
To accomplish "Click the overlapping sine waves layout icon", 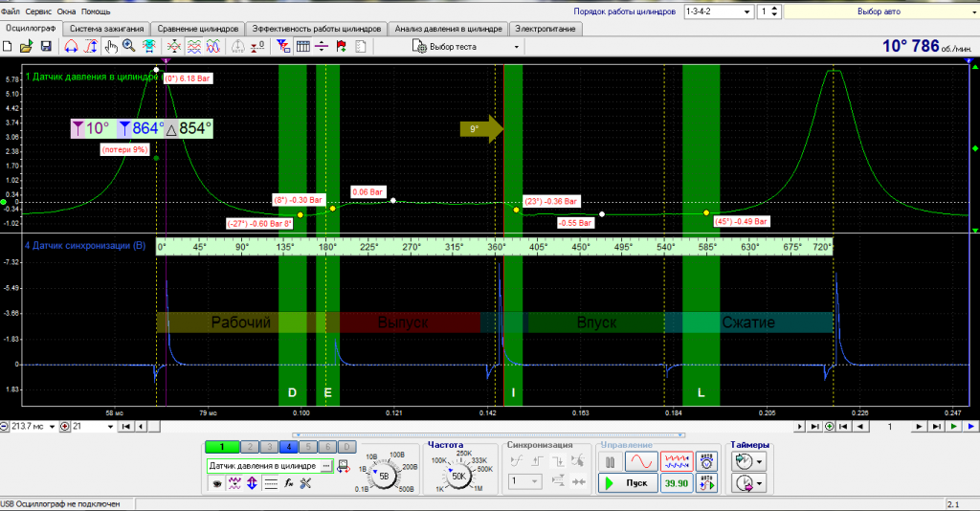I will [213, 46].
